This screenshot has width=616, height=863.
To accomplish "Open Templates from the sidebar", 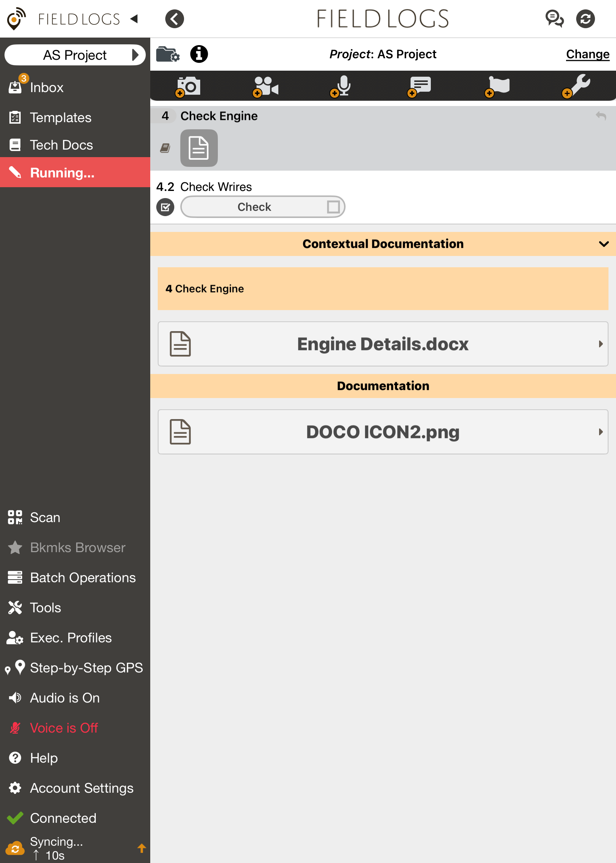I will click(61, 118).
